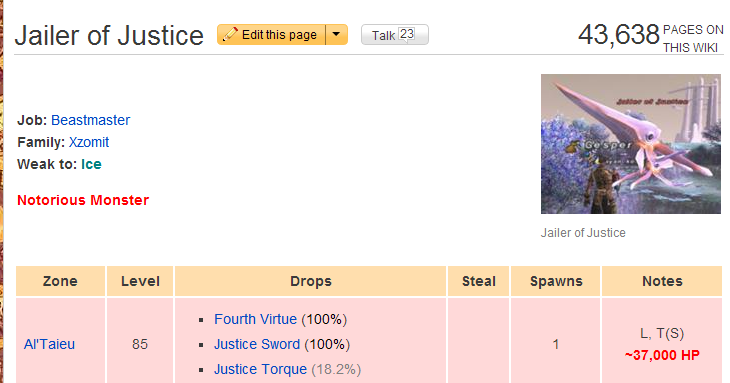730x383 pixels.
Task: Follow the Xzomit family link
Action: tap(89, 142)
